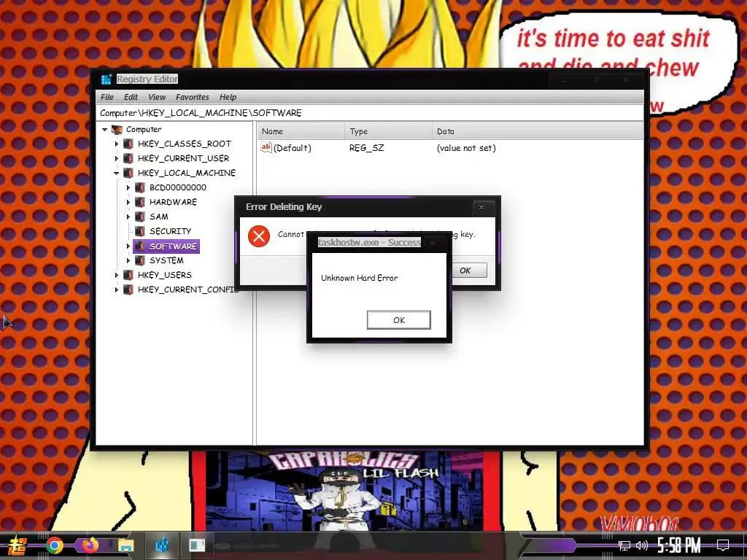Expand HKEY_CURRENT_USER node arrow
Viewport: 747px width, 560px height.
pyautogui.click(x=116, y=158)
